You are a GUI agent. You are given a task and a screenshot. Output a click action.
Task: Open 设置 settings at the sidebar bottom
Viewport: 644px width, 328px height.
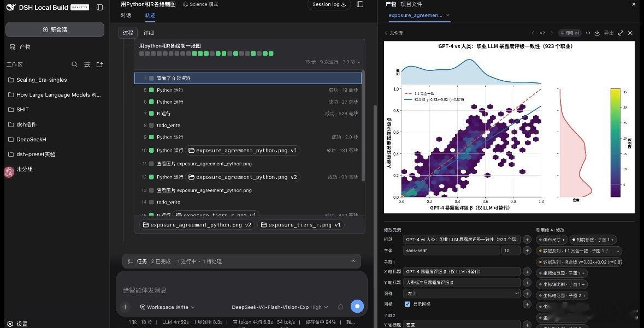pyautogui.click(x=17, y=324)
